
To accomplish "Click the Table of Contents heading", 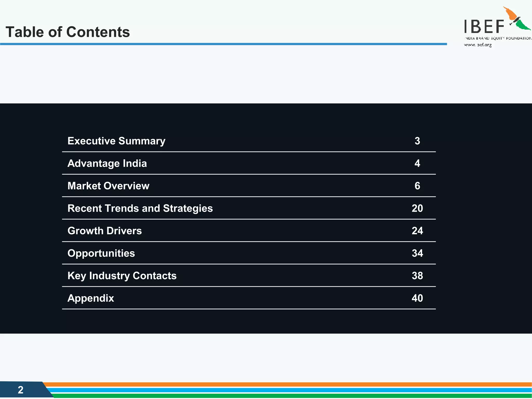I will [68, 32].
